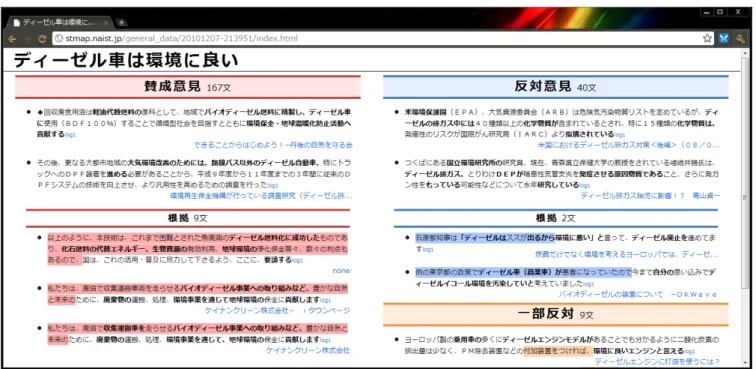
Task: Click the 根拠 2文 subheading
Action: pyautogui.click(x=555, y=218)
